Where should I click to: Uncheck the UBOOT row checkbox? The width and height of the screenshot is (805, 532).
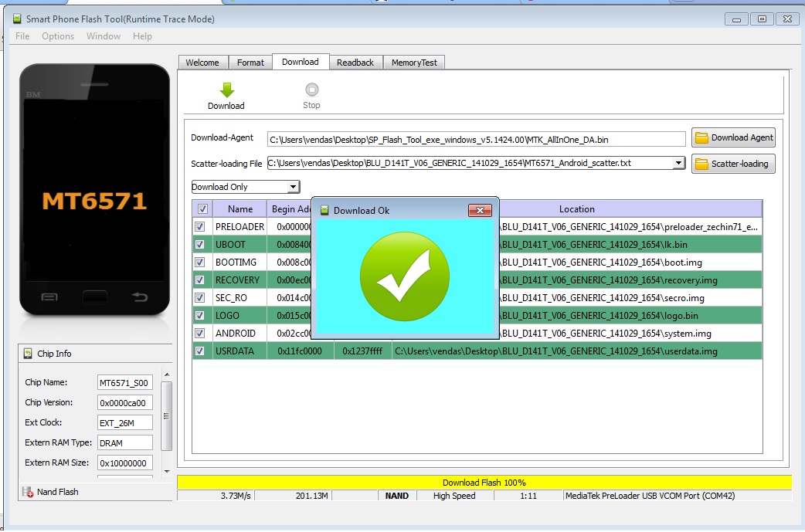[x=200, y=244]
